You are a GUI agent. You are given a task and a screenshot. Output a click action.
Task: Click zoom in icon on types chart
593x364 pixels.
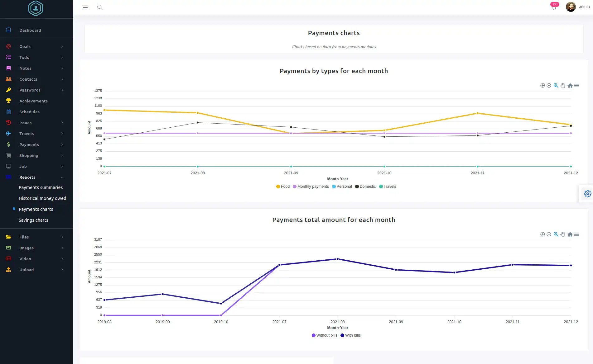[x=542, y=86]
